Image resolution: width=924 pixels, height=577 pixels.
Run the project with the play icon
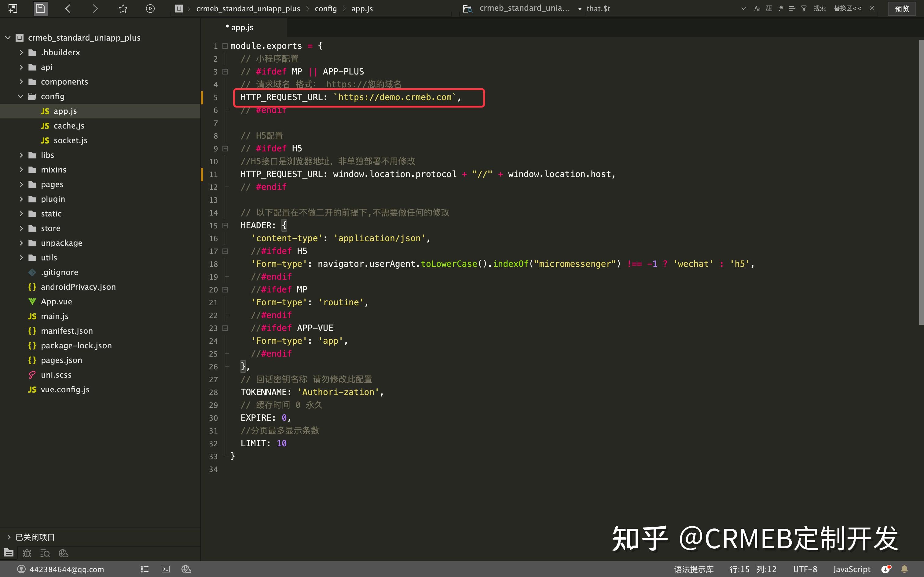[x=150, y=9]
